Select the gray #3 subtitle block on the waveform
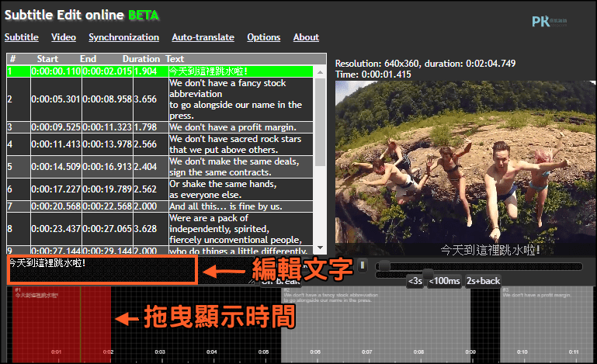597x364 pixels. click(x=547, y=324)
